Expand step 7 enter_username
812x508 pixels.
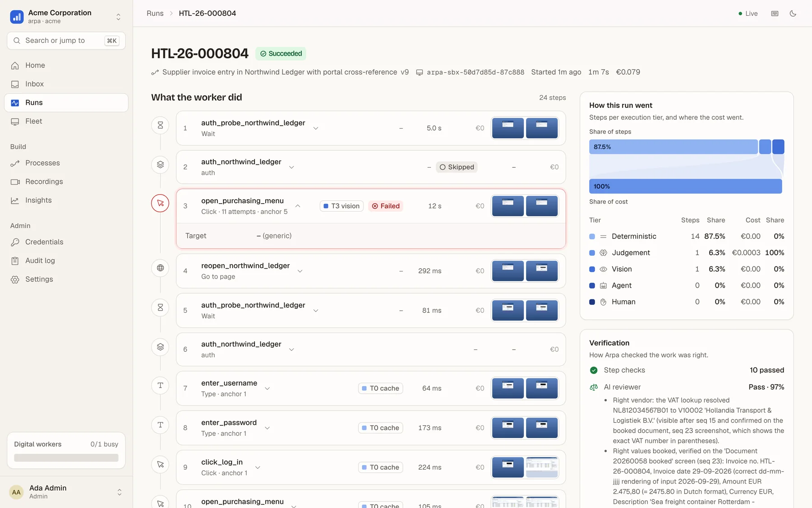(x=268, y=388)
